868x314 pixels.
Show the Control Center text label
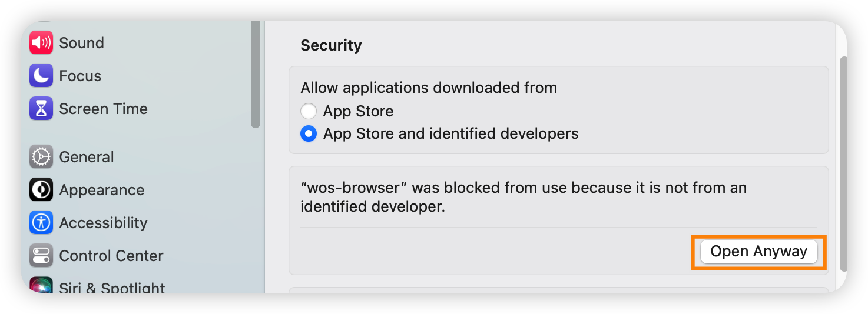coord(111,256)
